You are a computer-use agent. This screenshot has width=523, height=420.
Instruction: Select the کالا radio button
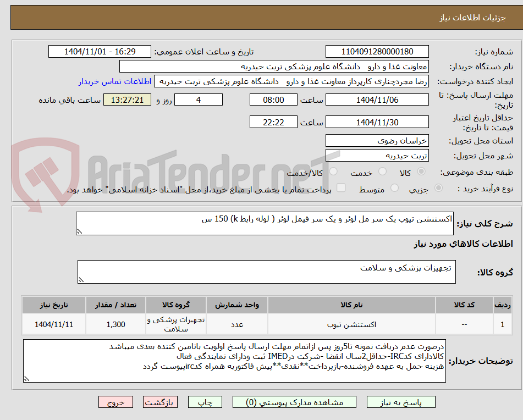click(x=421, y=172)
